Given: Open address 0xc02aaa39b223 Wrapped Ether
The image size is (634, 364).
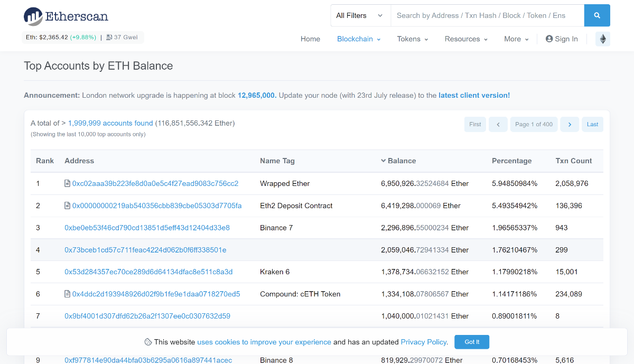Looking at the screenshot, I should 155,184.
